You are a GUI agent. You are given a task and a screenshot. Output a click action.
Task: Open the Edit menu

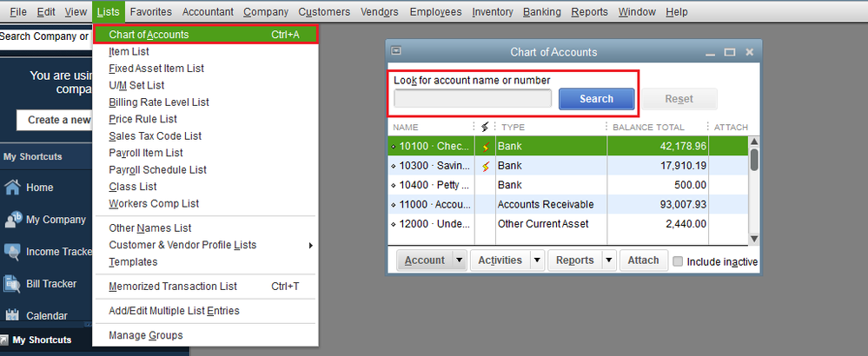coord(46,11)
